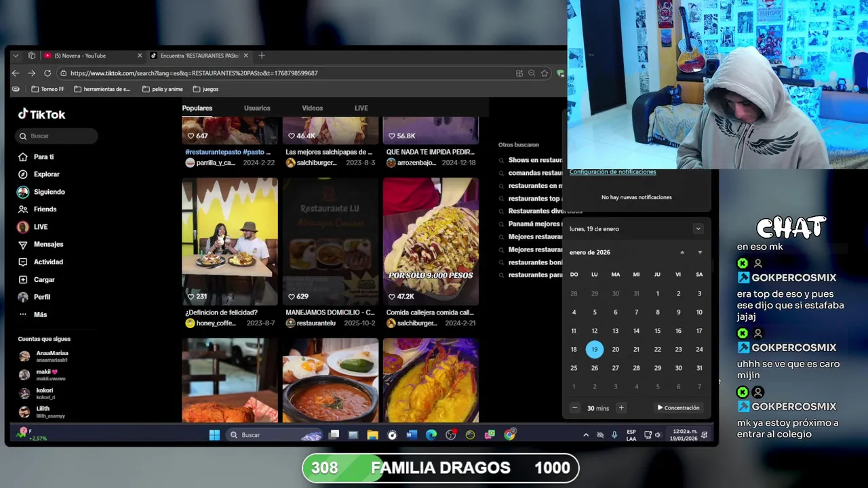Screen dimensions: 868x488
Task: Click clock and date in taskbar
Action: 683,434
